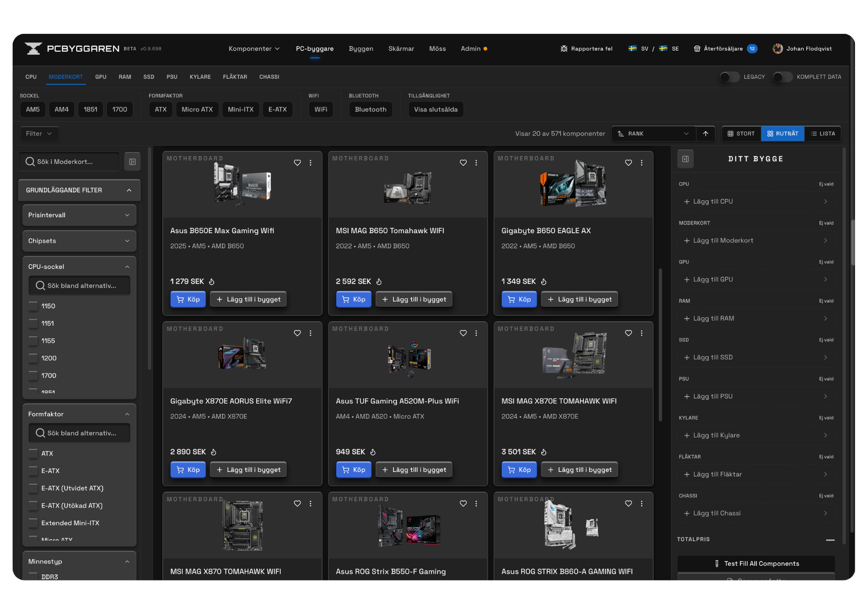Image resolution: width=868 pixels, height=614 pixels.
Task: Open Johan Flodqvist profile avatar
Action: tap(778, 49)
